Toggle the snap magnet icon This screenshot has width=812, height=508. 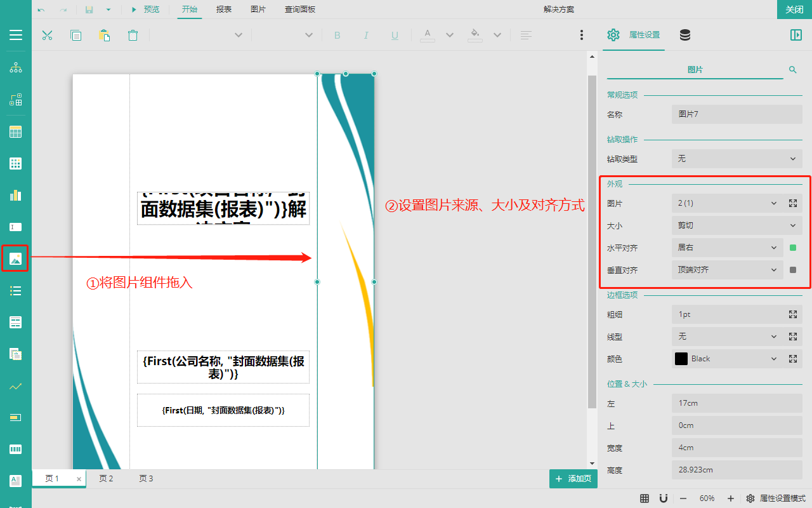click(x=663, y=498)
